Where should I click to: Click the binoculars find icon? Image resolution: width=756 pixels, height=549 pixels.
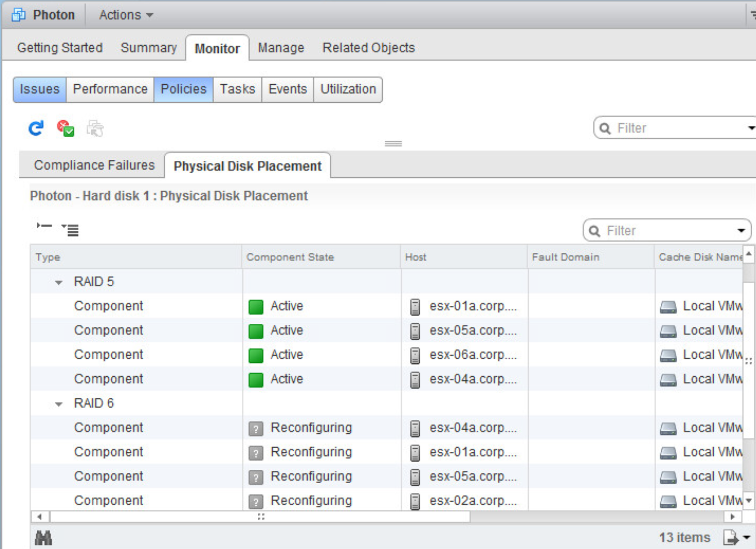pos(43,537)
